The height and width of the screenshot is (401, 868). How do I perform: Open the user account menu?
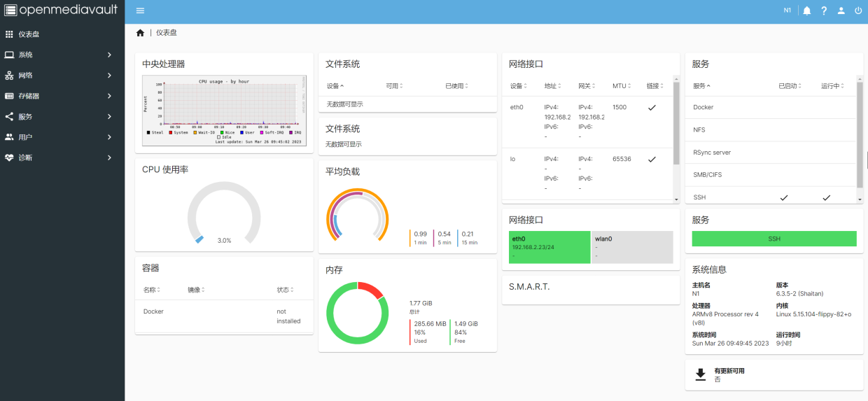tap(841, 10)
